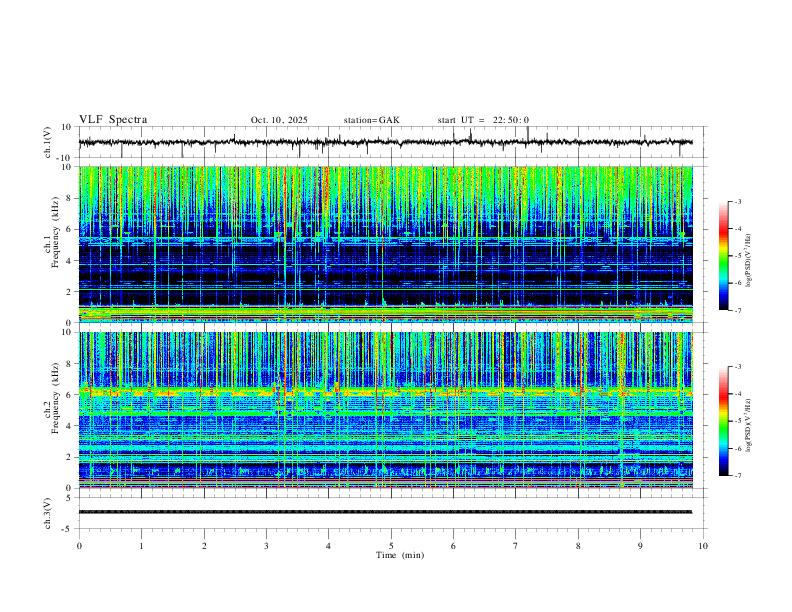Click the "2" kHz tick on ch.1 frequency axis
The width and height of the screenshot is (792, 612).
point(70,292)
